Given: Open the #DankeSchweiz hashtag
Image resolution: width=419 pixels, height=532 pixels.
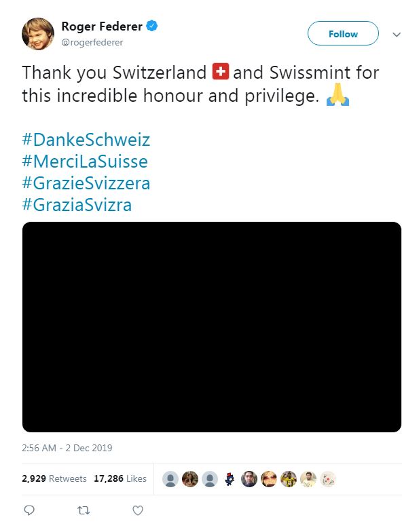Looking at the screenshot, I should (x=86, y=140).
